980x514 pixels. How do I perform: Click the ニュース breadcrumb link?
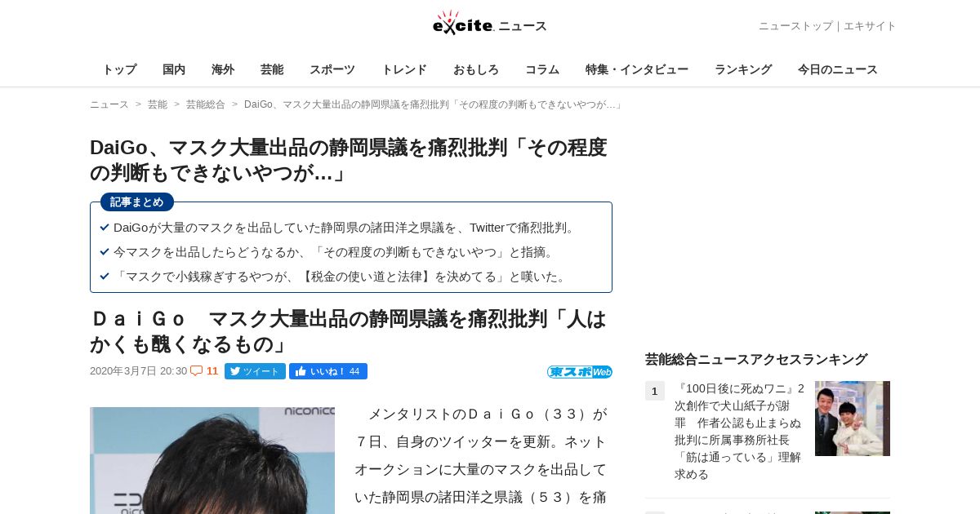pos(109,104)
